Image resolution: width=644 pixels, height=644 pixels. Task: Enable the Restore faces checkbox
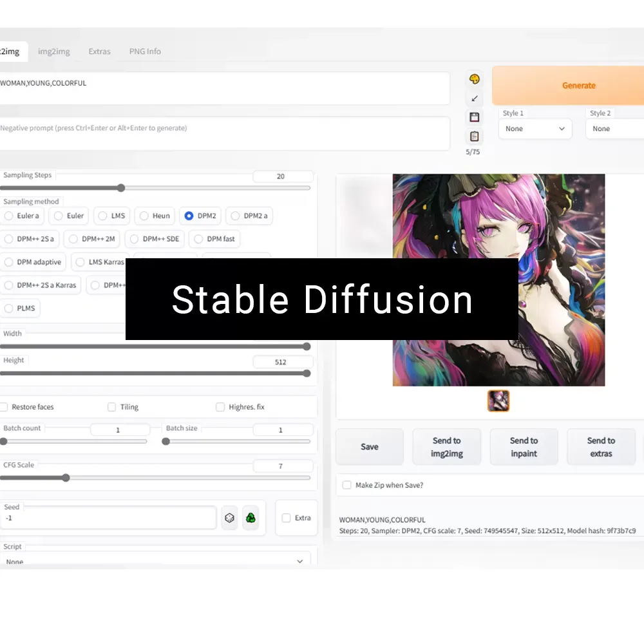(x=4, y=406)
